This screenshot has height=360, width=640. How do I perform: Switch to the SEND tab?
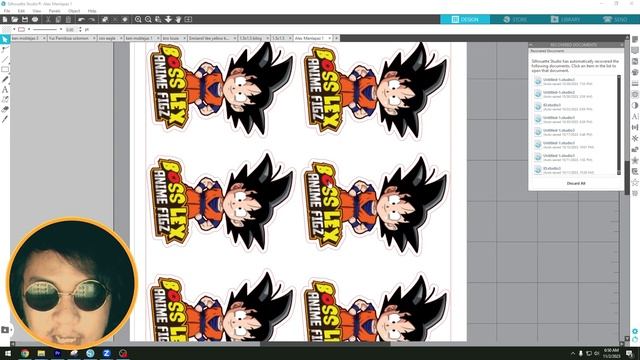[x=615, y=19]
